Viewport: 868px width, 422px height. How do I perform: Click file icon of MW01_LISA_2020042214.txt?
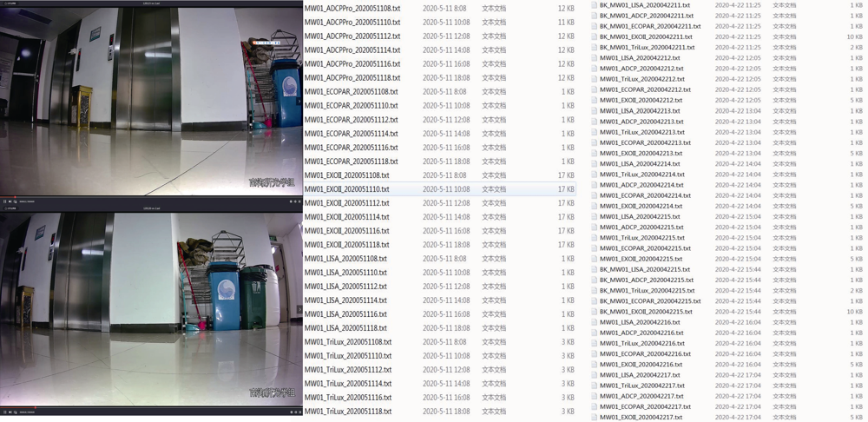click(595, 163)
